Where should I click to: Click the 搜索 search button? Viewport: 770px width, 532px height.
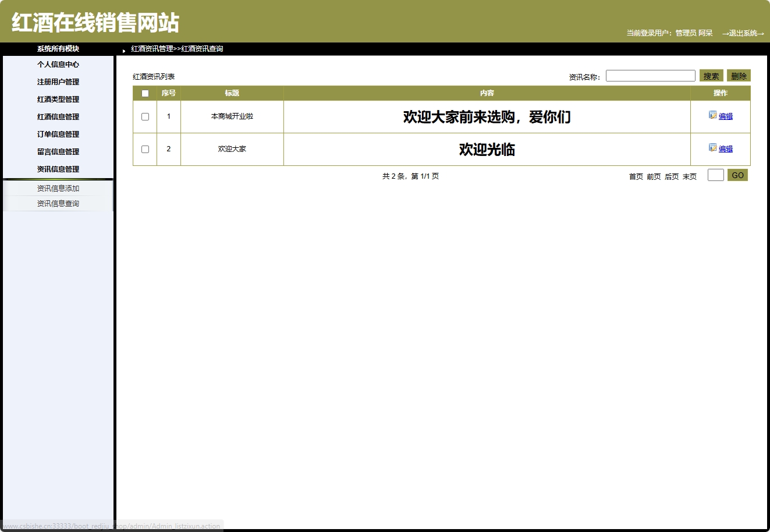(x=711, y=76)
